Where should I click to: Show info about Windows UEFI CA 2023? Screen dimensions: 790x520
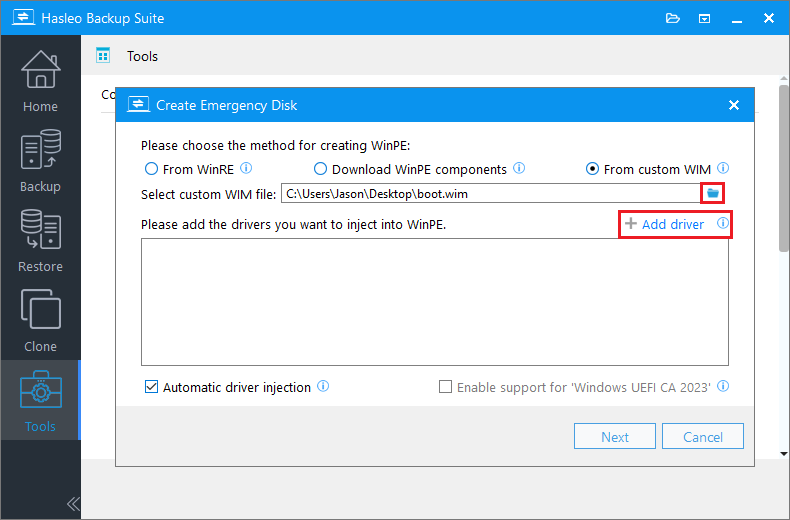[x=723, y=386]
